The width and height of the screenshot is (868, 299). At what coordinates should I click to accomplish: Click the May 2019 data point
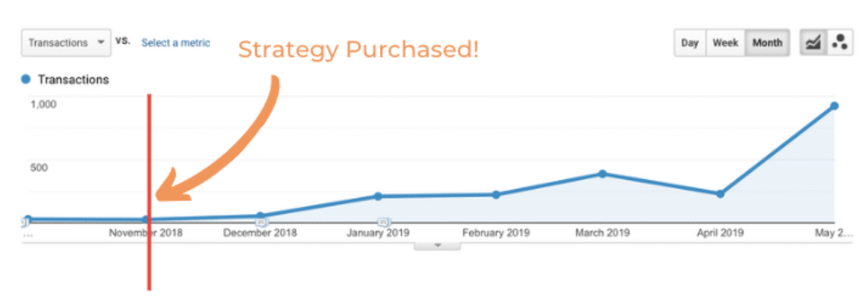tap(834, 105)
